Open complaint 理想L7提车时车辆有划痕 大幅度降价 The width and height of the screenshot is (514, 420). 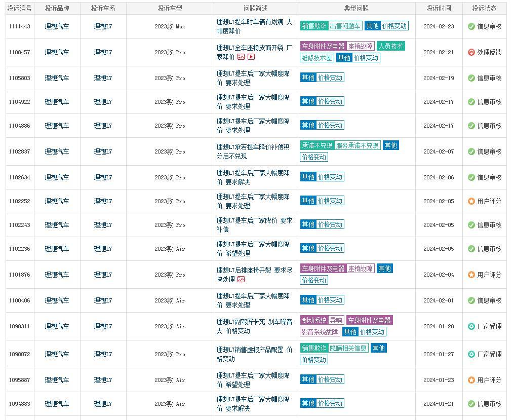(x=254, y=26)
